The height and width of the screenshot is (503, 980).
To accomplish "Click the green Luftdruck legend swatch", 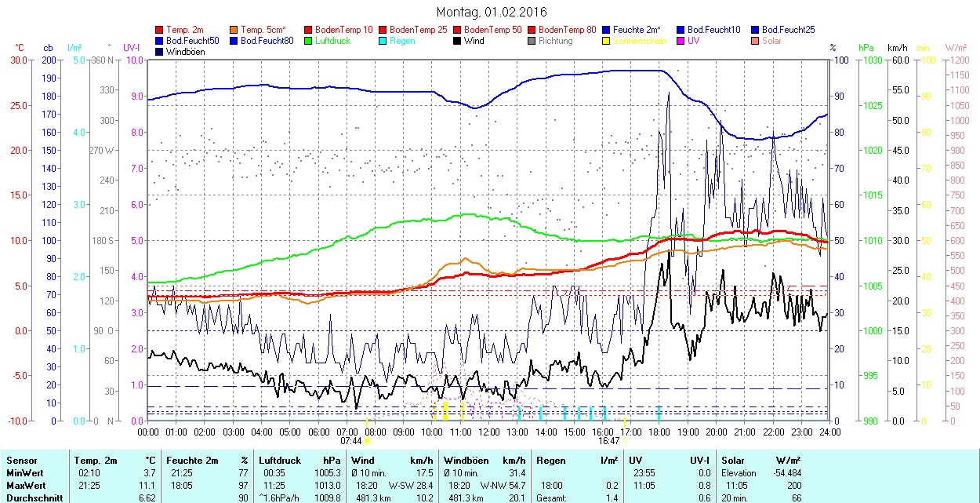I will point(309,41).
